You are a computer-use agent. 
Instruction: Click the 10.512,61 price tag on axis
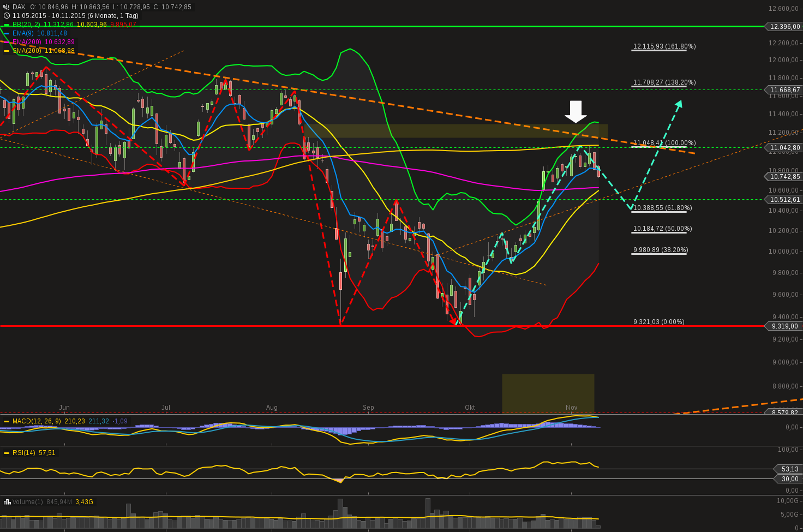pos(784,200)
